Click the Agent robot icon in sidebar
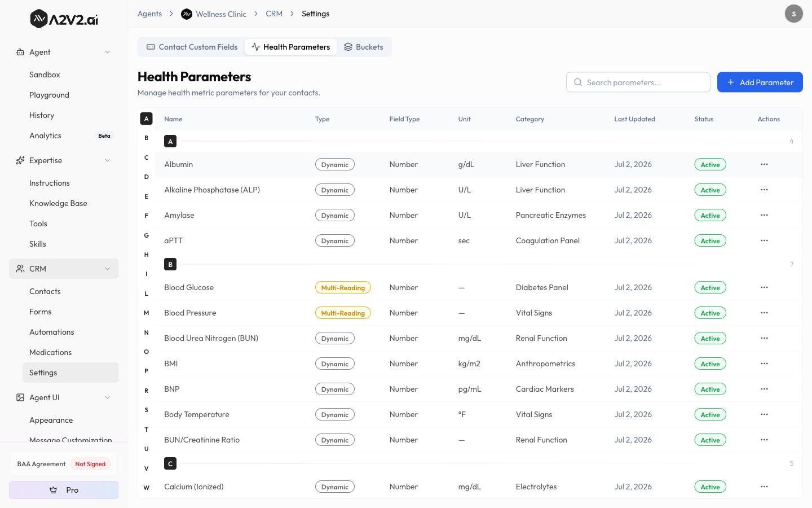The height and width of the screenshot is (508, 812). point(20,52)
